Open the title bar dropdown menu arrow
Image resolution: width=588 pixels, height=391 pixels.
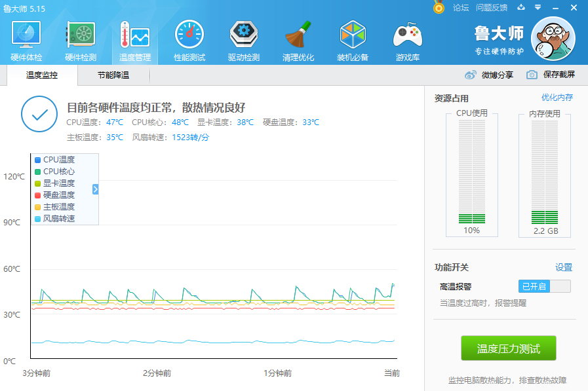pos(538,7)
